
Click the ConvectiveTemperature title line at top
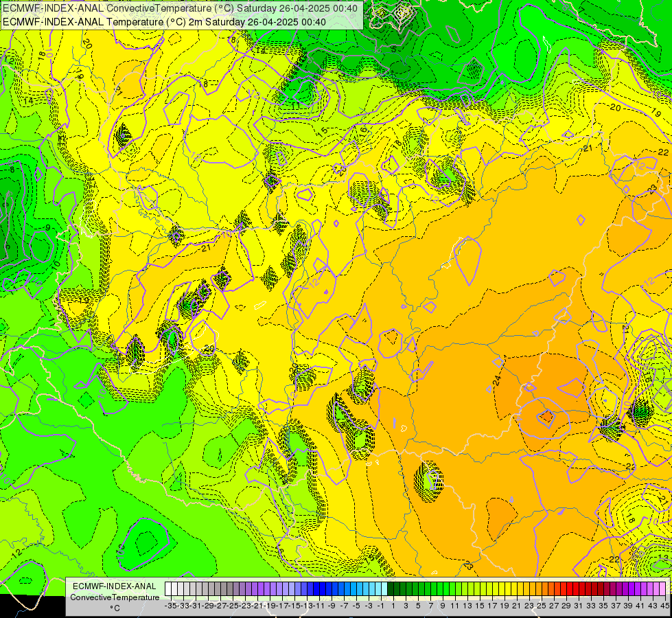(180, 8)
